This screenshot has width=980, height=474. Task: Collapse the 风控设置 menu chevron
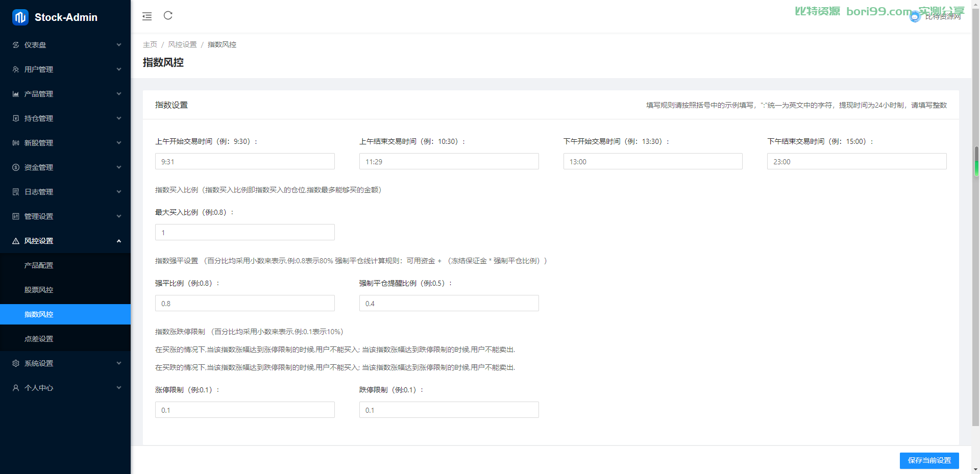point(119,241)
